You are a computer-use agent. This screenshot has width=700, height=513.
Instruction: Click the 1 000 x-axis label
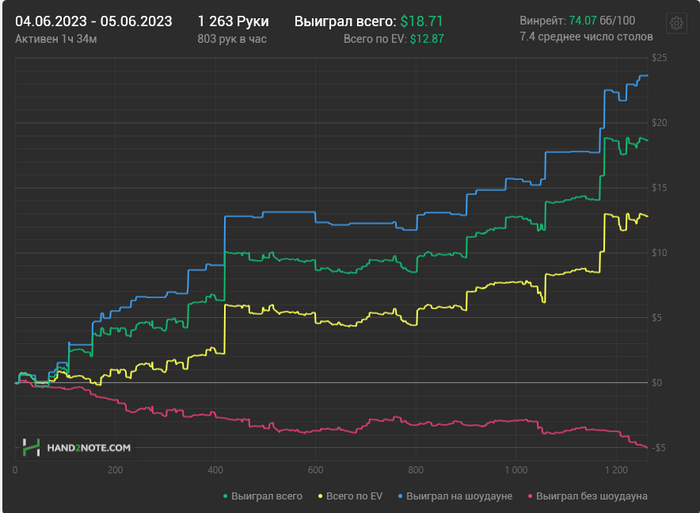[x=516, y=470]
